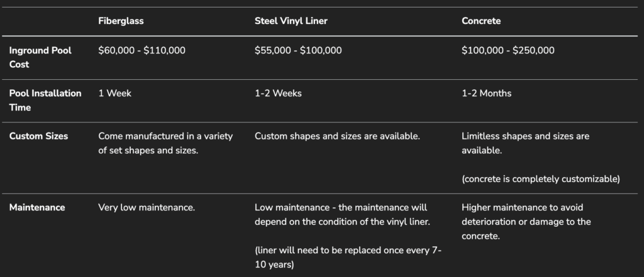Select the 1-2 Months installation cell

pyautogui.click(x=486, y=93)
